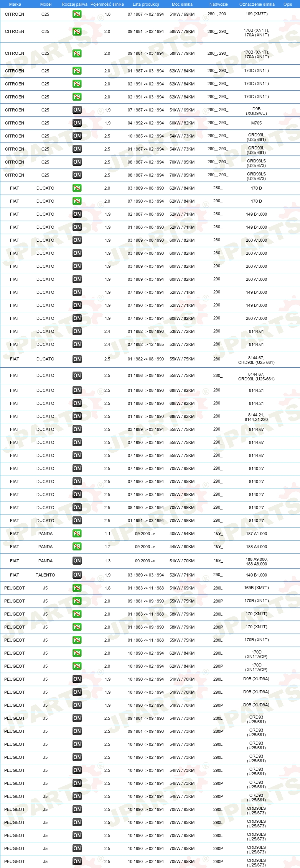Select the 8144.21, 8144.21.220 engine cell

coord(256,417)
